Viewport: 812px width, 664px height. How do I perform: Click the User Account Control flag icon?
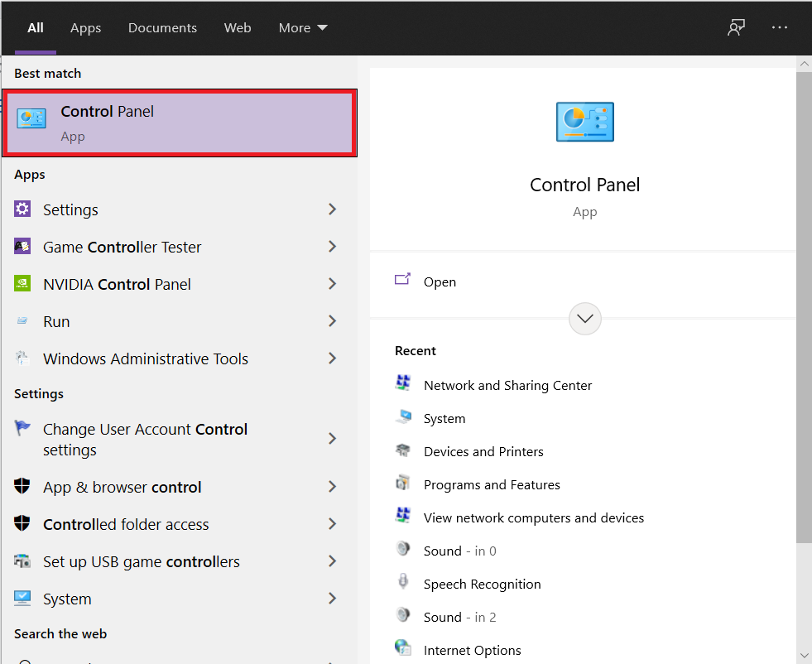point(22,428)
